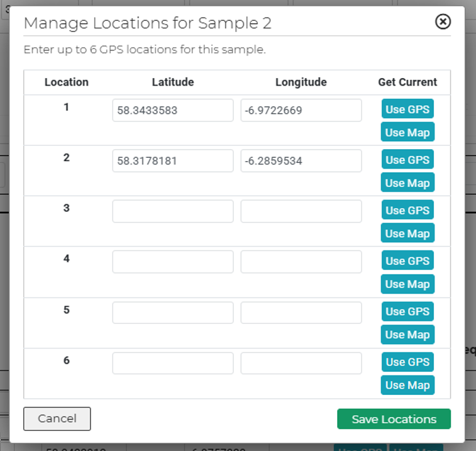This screenshot has height=451, width=476.
Task: Click Use Map for Location 1
Action: point(407,132)
